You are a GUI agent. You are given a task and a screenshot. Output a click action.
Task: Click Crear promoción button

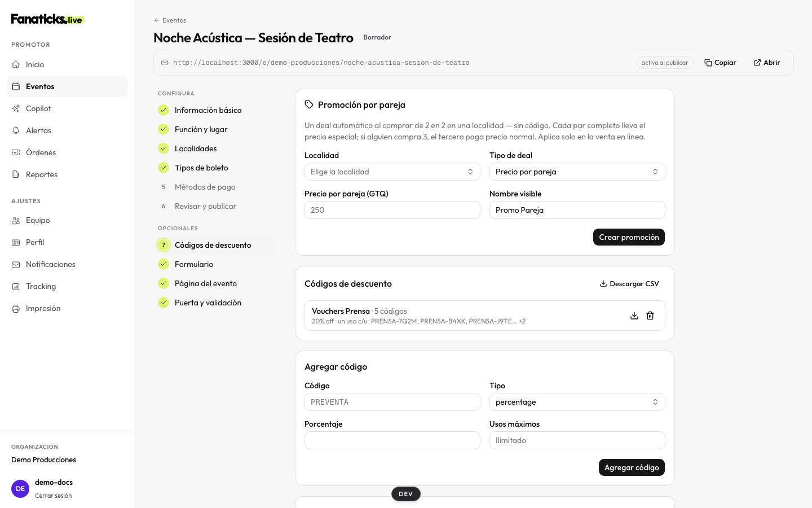(629, 237)
